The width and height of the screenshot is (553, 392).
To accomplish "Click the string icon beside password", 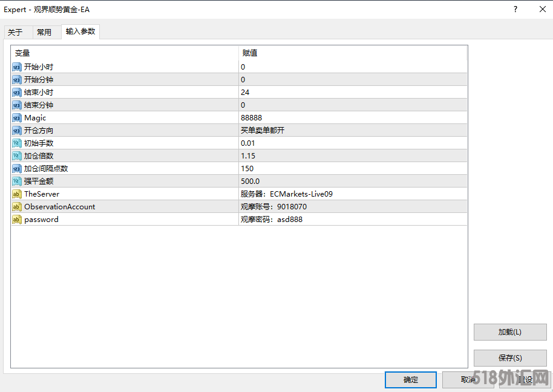I will pos(17,220).
